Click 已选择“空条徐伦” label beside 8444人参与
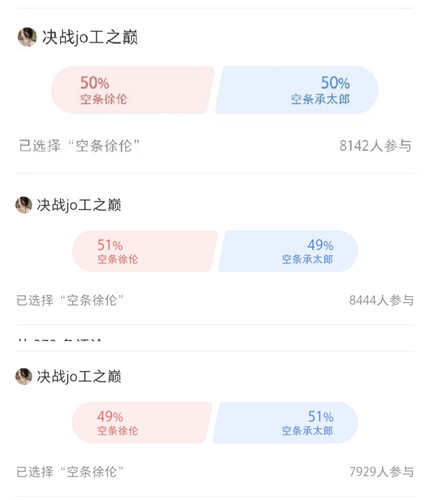 tap(70, 300)
